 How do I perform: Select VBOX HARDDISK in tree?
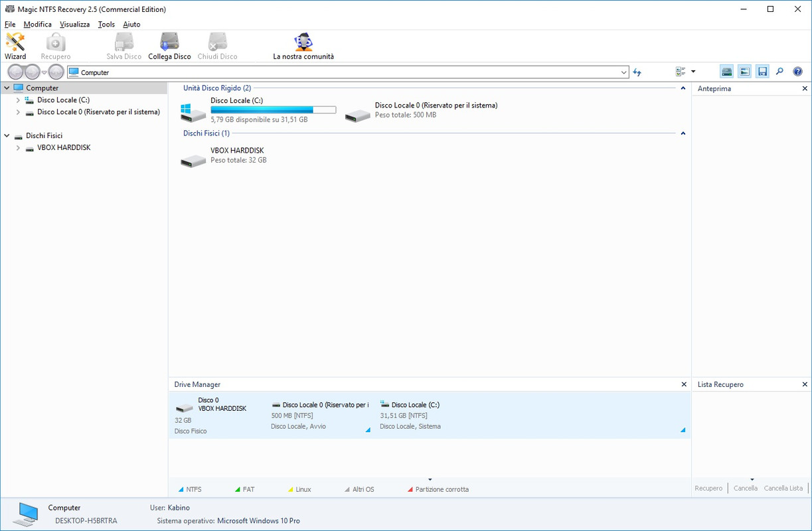[64, 148]
